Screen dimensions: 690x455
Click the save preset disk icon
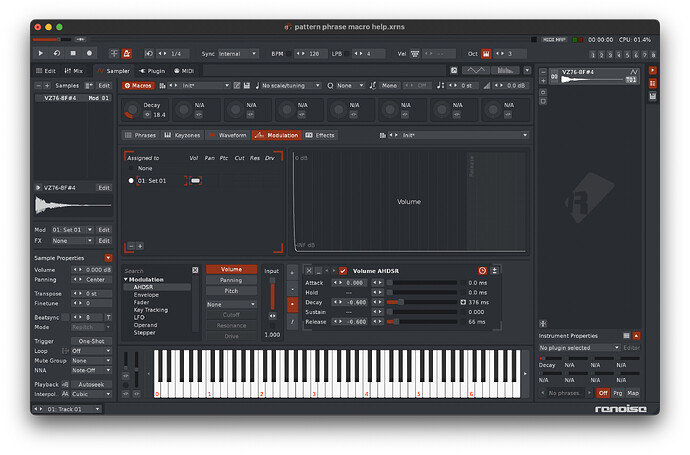247,85
